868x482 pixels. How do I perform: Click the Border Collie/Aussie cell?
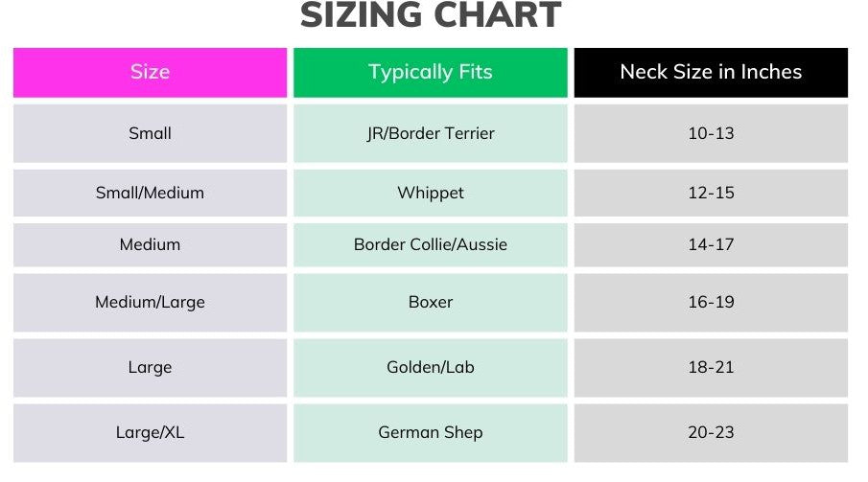[430, 244]
